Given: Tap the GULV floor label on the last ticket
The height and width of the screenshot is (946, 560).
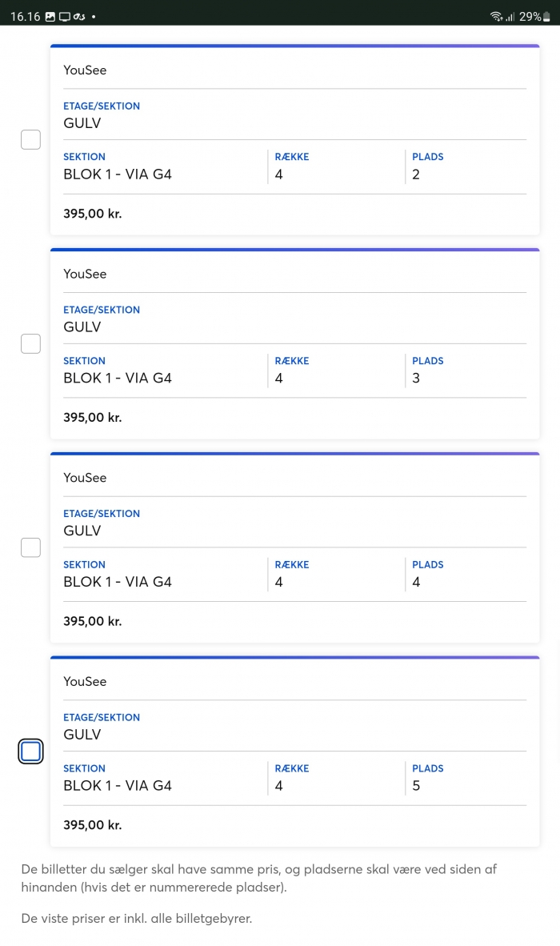Looking at the screenshot, I should 82,734.
